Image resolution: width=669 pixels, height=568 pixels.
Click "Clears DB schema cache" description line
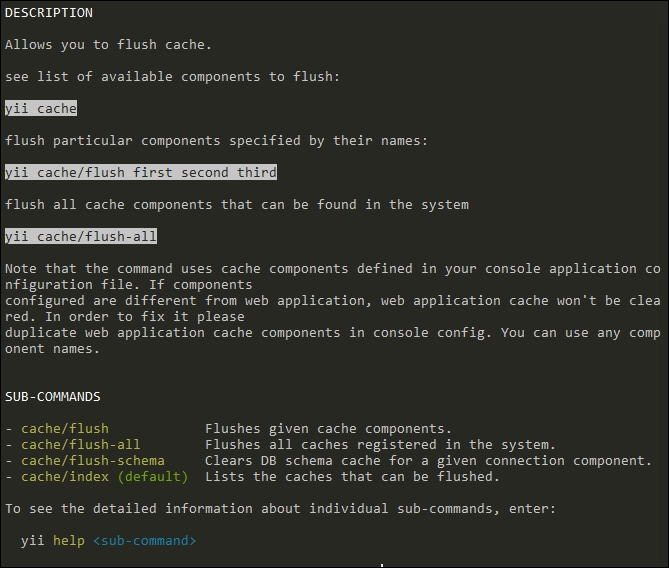pos(429,461)
